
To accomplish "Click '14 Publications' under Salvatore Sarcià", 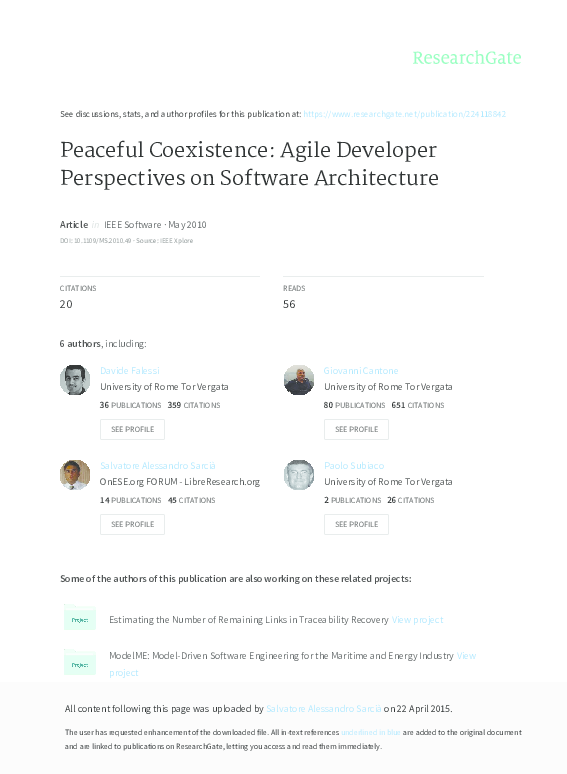I will coord(130,500).
